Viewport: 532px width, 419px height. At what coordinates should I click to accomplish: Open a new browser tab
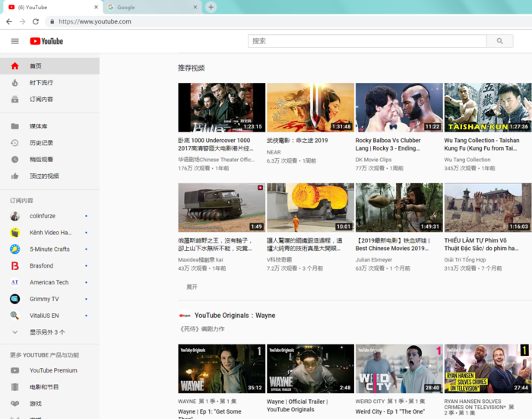pos(211,7)
